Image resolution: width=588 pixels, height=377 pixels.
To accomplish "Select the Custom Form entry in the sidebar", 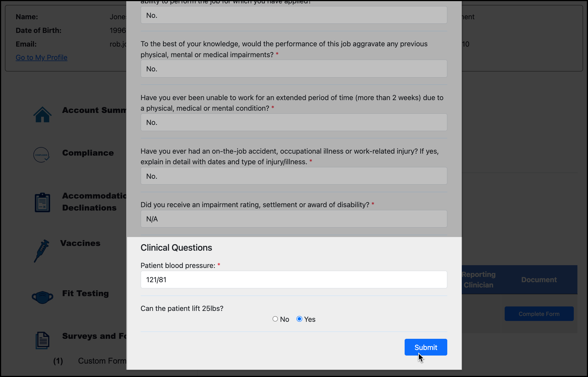I will [102, 361].
